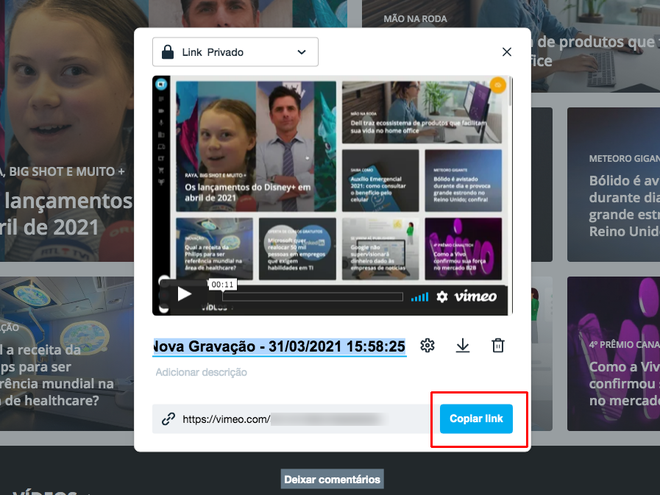The height and width of the screenshot is (495, 660).
Task: Click the Vimeo logo in the player
Action: [475, 297]
